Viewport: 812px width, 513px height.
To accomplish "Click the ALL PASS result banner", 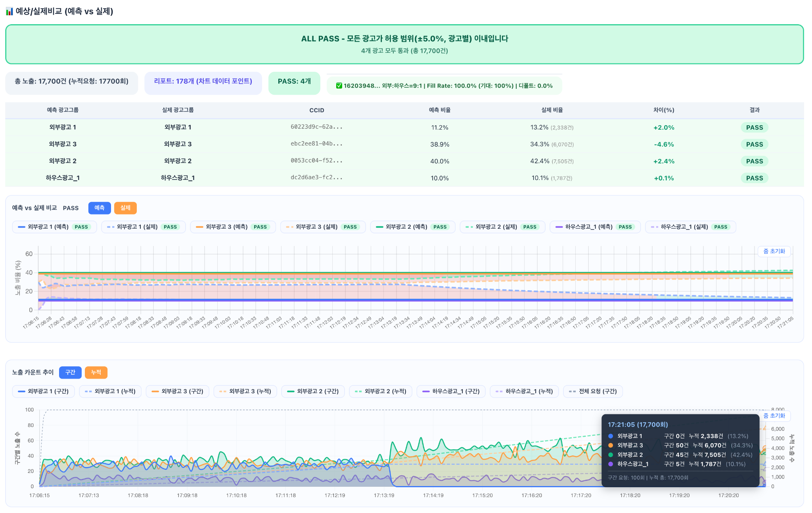I will (404, 44).
